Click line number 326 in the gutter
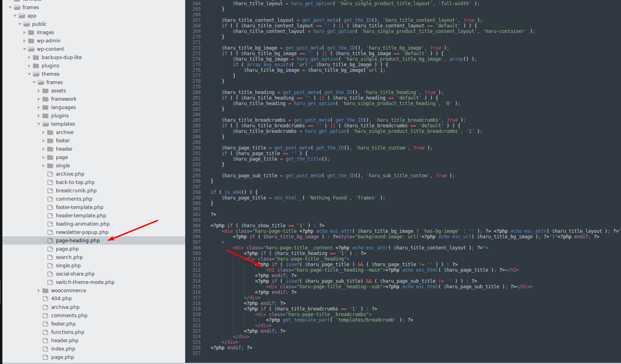The height and width of the screenshot is (364, 621). [x=196, y=348]
